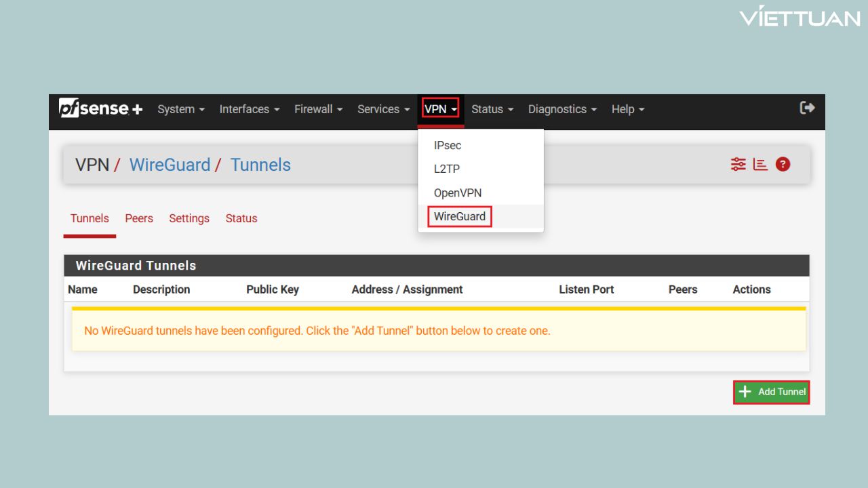This screenshot has width=868, height=488.
Task: Open WireGuard settings via the sliders icon
Action: 738,164
